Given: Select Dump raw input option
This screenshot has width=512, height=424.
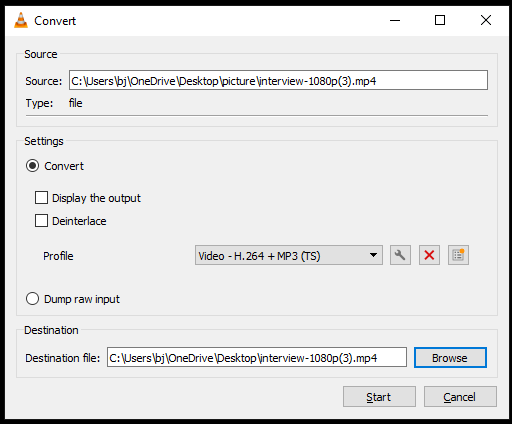Looking at the screenshot, I should (x=32, y=299).
